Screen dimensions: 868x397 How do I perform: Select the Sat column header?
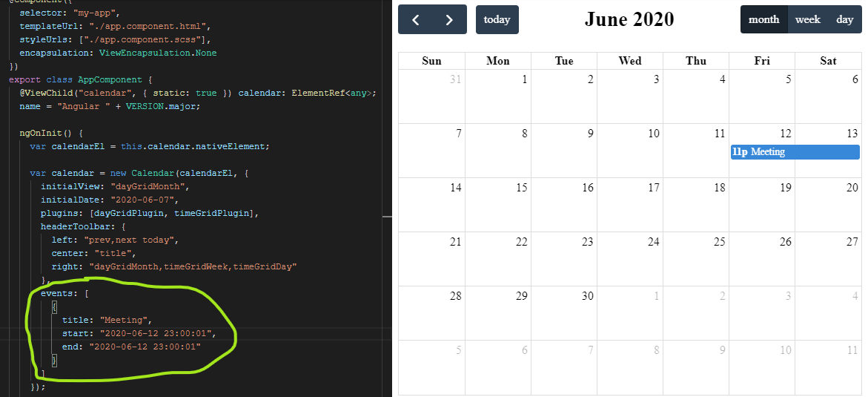click(828, 61)
